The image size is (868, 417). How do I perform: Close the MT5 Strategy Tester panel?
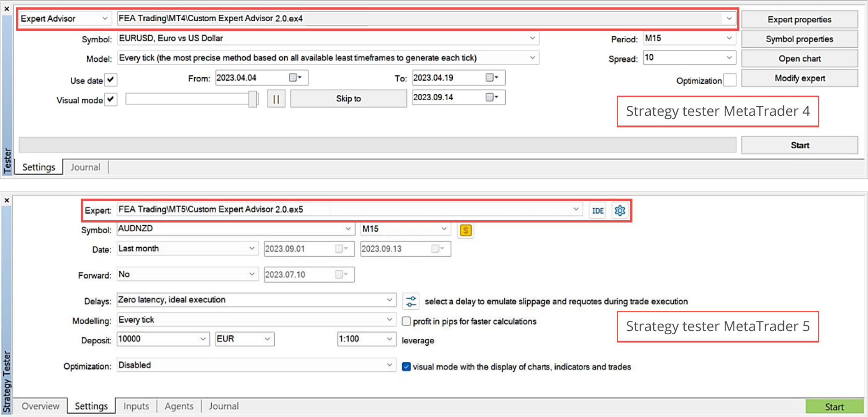click(6, 200)
